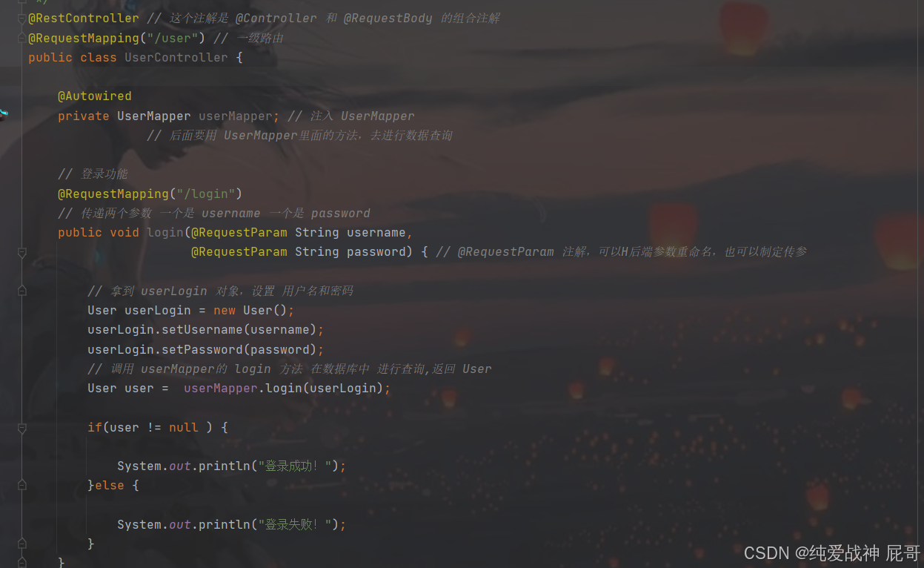Click the @Autowired annotation
Image resolution: width=924 pixels, height=568 pixels.
95,96
